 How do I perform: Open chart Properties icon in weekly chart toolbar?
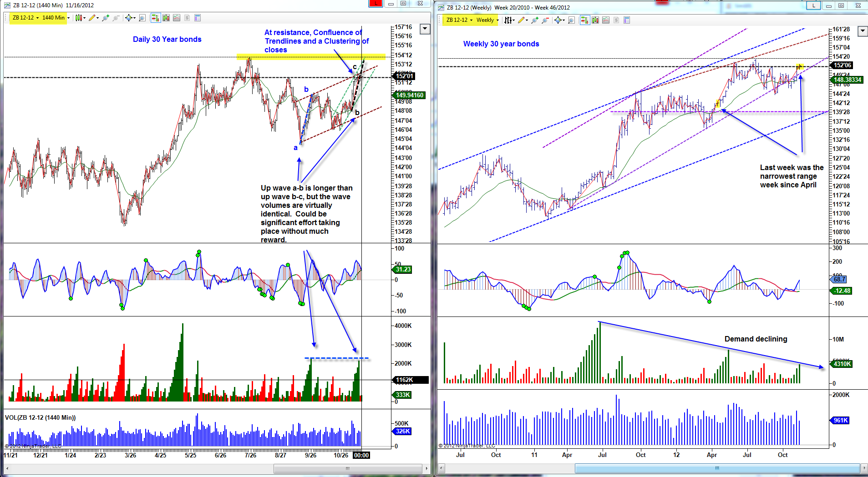pyautogui.click(x=627, y=20)
